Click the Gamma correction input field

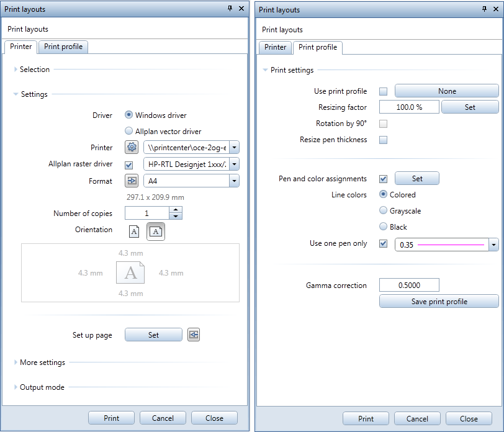409,286
